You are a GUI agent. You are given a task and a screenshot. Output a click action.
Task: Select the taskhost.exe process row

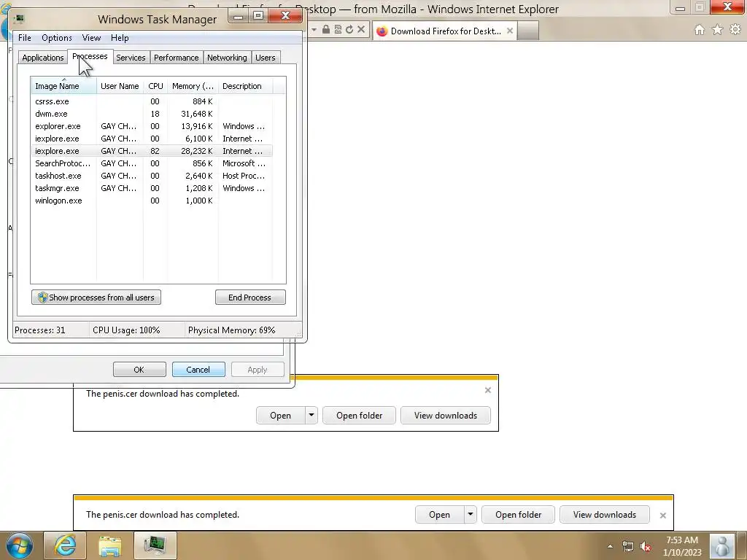[x=152, y=176]
